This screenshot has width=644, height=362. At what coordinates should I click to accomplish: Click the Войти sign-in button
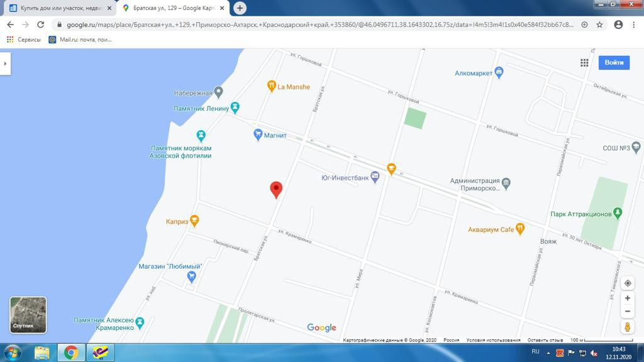click(614, 62)
